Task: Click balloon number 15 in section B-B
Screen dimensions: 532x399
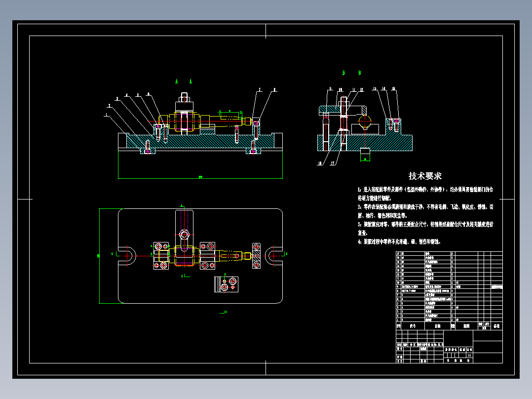Action: [x=393, y=88]
